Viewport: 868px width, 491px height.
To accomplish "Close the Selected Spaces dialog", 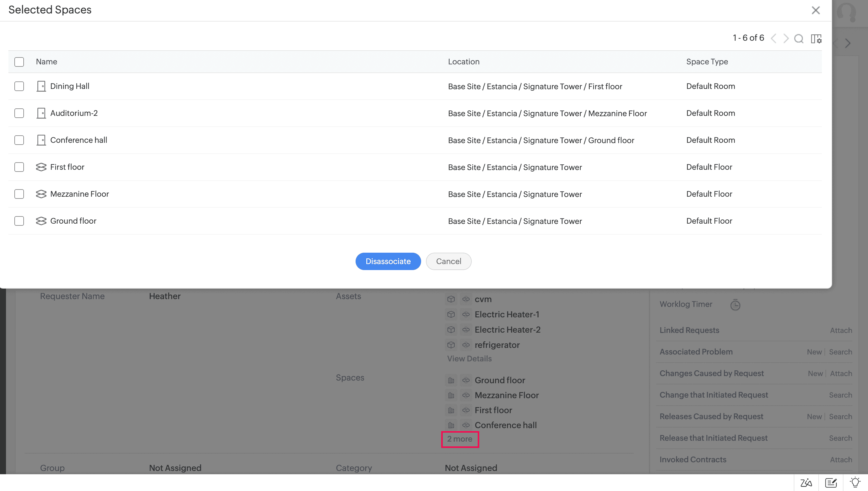I will click(x=816, y=10).
